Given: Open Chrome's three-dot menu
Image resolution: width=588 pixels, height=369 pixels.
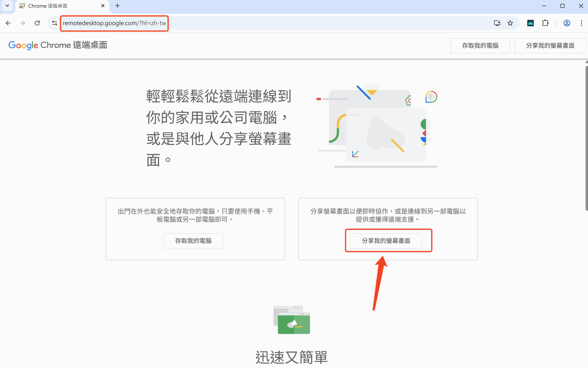Looking at the screenshot, I should (581, 23).
